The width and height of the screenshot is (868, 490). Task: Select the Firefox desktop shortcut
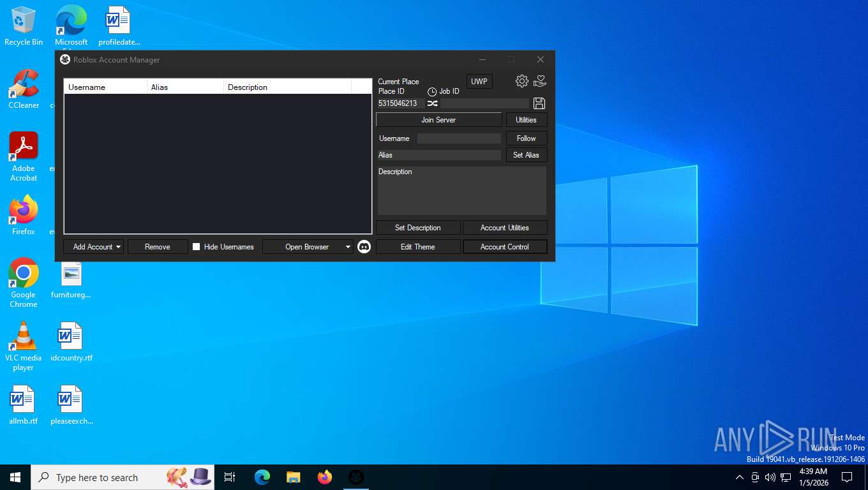pyautogui.click(x=24, y=216)
